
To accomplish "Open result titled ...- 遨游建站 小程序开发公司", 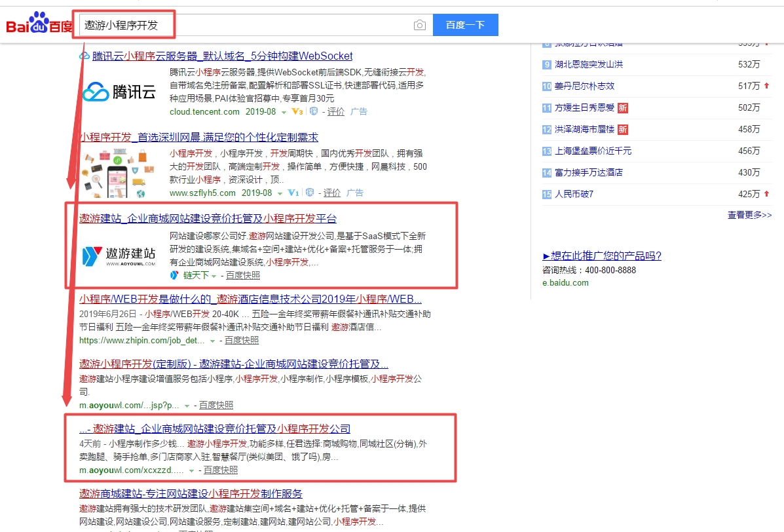I will click(215, 429).
